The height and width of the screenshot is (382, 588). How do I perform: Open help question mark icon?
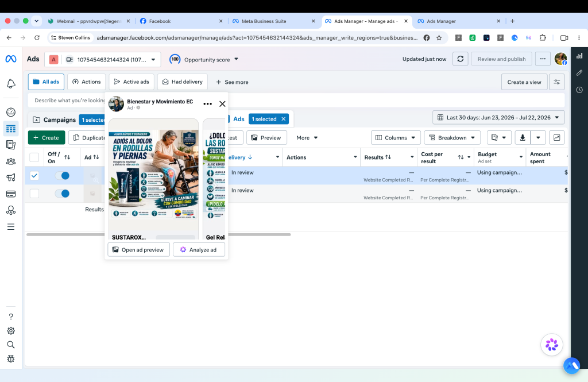[11, 317]
